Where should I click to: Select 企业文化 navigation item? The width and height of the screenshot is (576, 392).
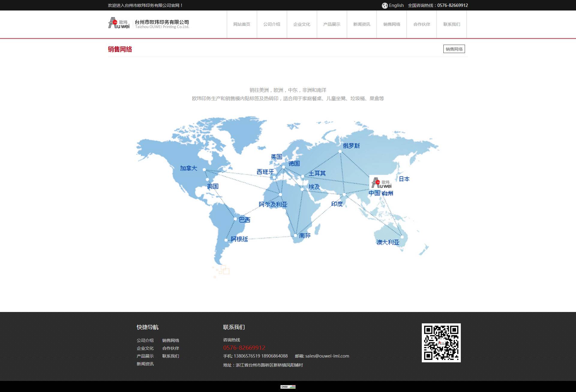(302, 24)
